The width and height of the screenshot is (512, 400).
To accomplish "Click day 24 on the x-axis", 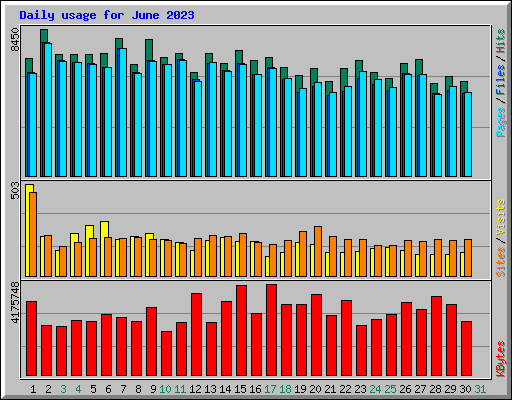I will click(375, 389).
